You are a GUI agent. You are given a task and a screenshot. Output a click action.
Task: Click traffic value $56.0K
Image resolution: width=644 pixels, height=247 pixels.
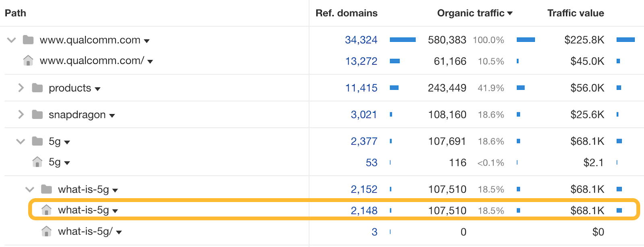point(587,88)
